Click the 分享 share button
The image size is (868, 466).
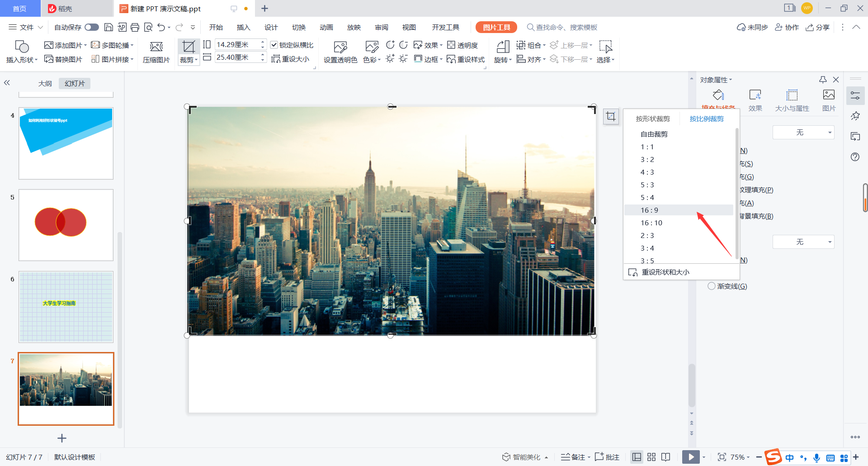pyautogui.click(x=817, y=27)
